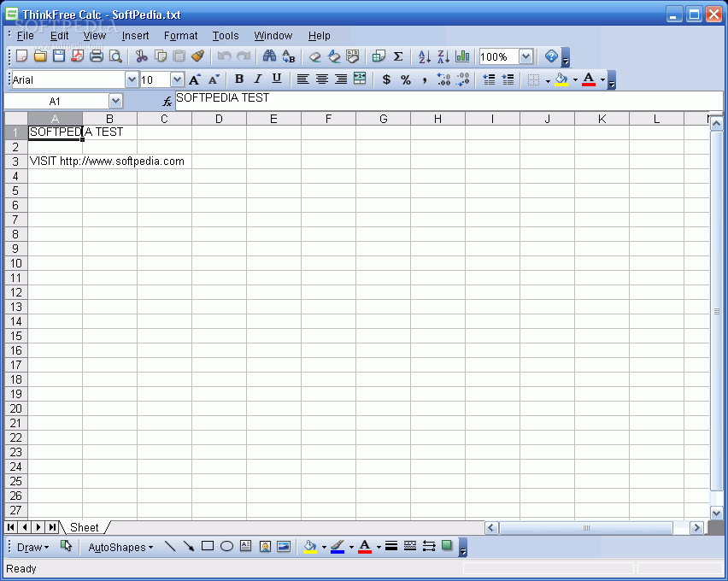Export the sheet as PDF
This screenshot has height=581, width=728.
coord(78,56)
